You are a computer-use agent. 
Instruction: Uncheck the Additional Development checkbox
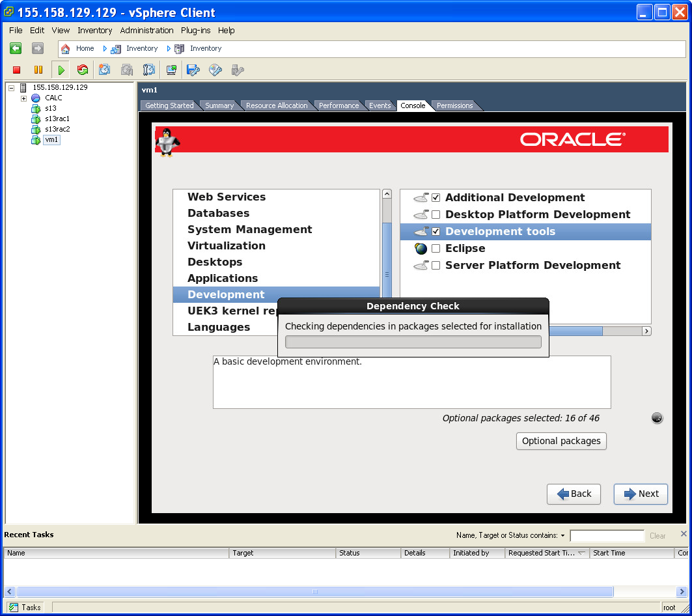436,198
